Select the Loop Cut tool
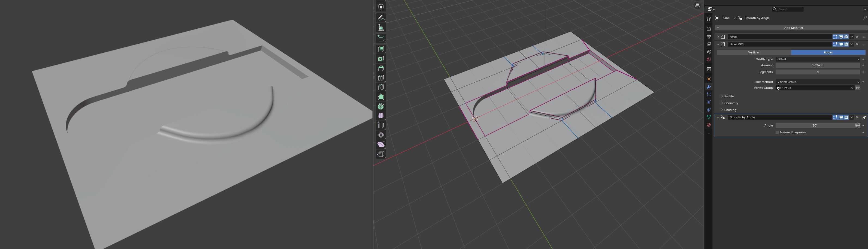 click(381, 78)
